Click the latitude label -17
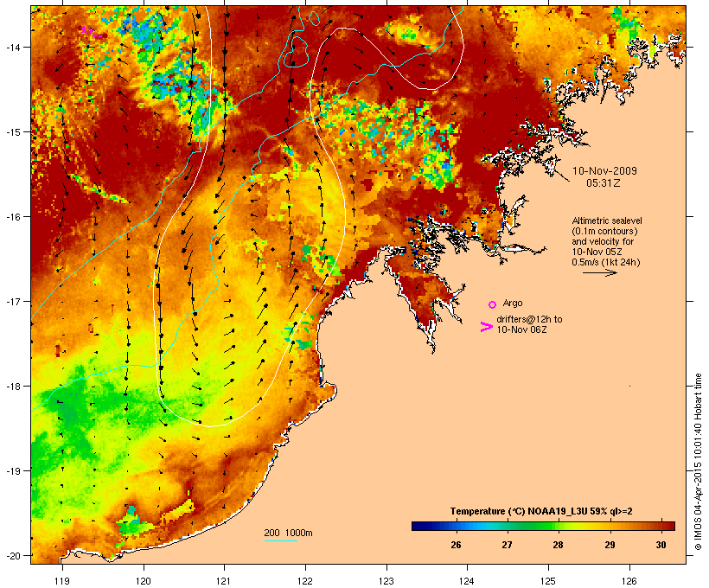709x588 pixels. pos(12,301)
